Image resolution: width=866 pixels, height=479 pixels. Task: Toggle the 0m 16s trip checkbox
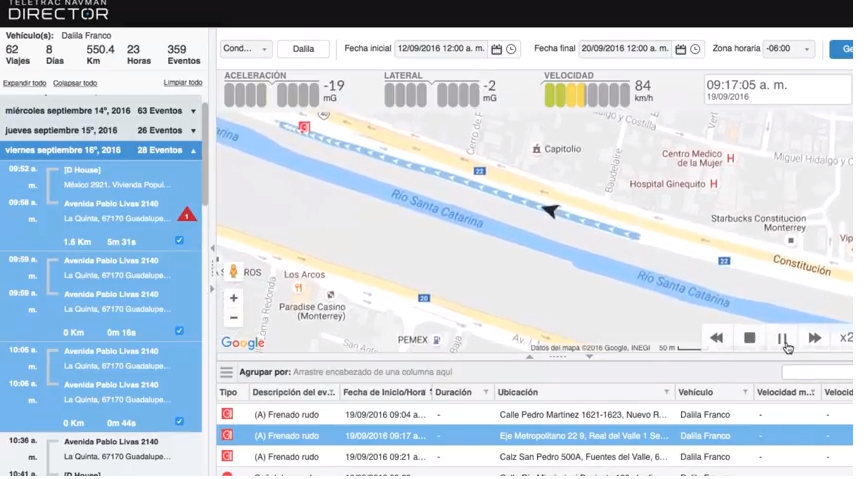(x=179, y=331)
